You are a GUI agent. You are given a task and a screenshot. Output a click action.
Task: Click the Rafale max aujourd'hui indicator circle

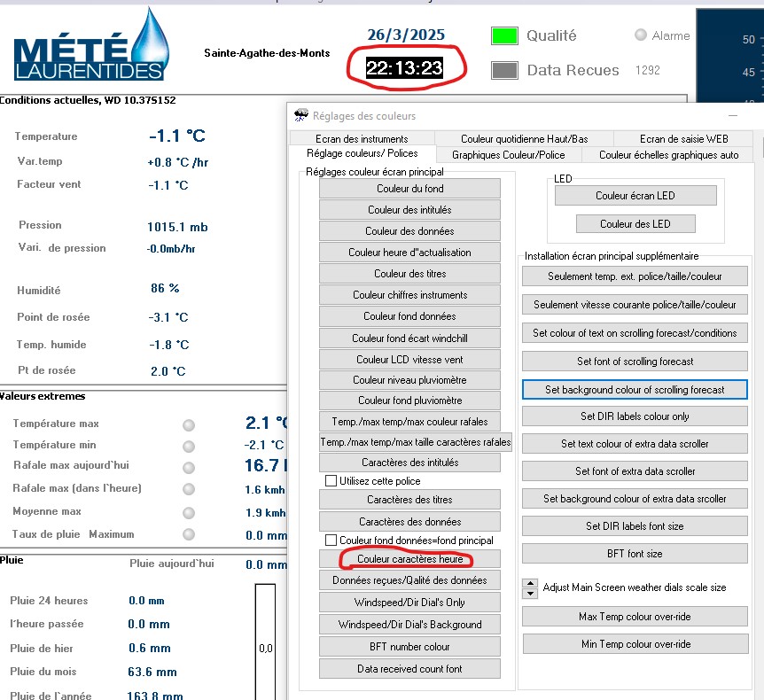[x=189, y=468]
